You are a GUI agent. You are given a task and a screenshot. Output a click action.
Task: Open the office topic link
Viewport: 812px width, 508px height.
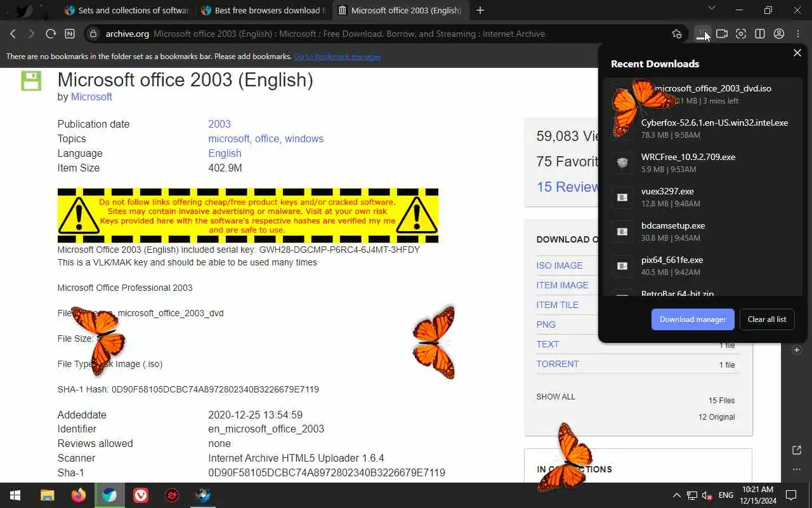(268, 138)
